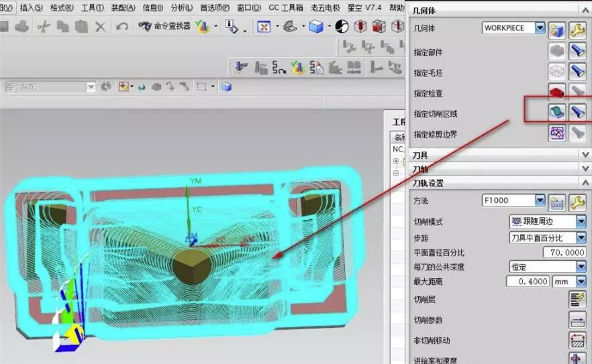Open the 分析(L) menu
592x364 pixels.
181,7
